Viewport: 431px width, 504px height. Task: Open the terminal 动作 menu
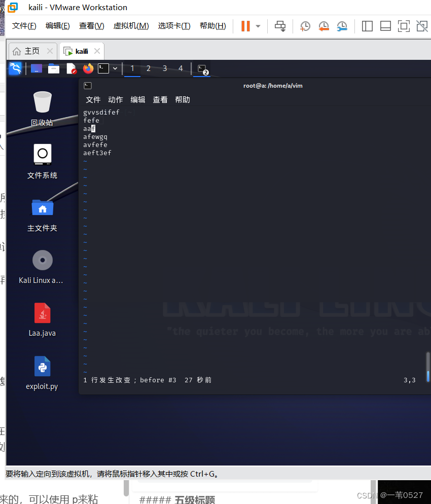[x=116, y=100]
